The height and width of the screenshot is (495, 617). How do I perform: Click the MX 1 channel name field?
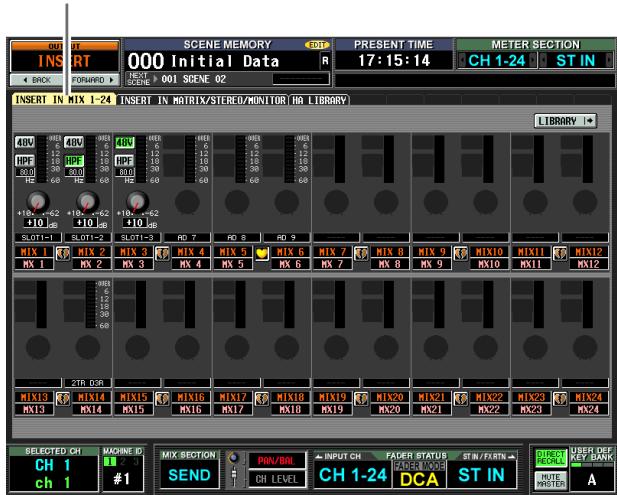[x=34, y=264]
